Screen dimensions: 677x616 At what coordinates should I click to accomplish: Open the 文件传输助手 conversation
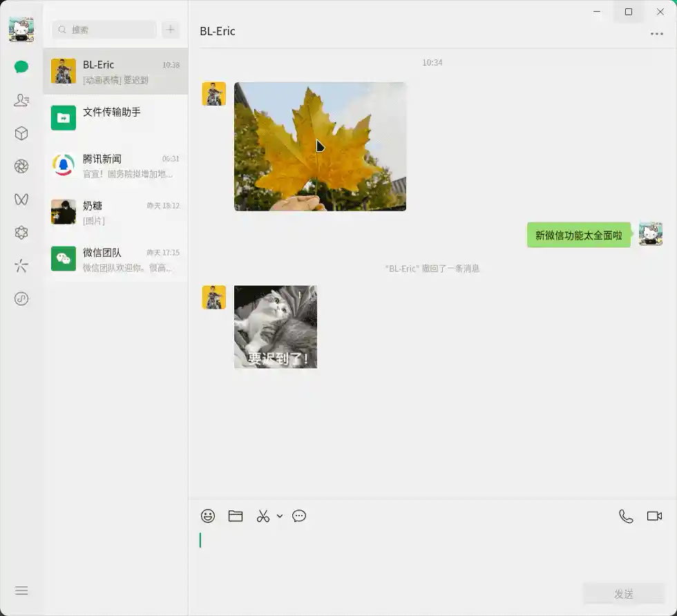click(115, 118)
